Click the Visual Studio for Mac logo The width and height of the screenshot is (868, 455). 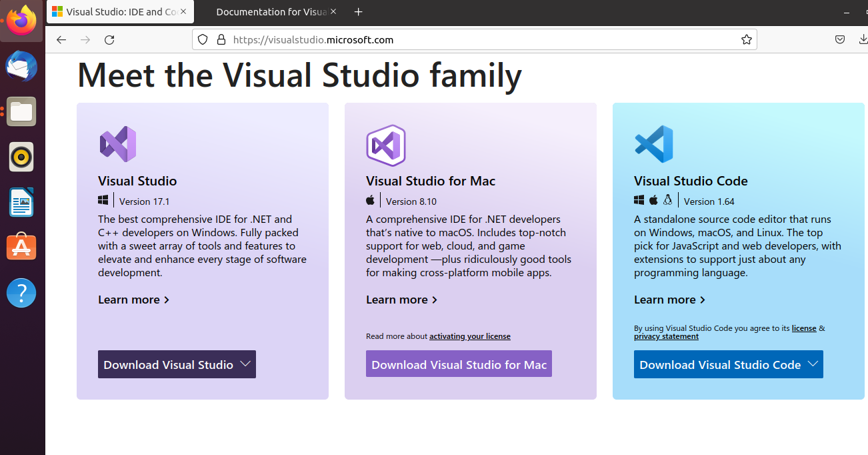(x=386, y=145)
